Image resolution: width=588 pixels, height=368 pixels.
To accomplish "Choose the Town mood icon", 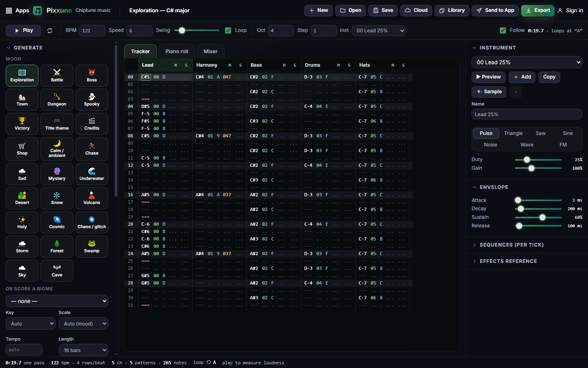I will click(22, 100).
